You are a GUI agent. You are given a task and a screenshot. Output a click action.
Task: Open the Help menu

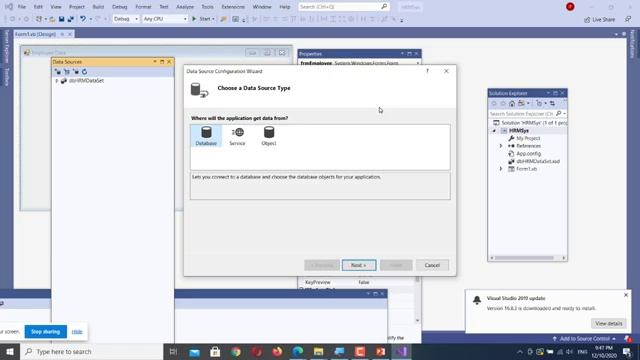point(285,7)
